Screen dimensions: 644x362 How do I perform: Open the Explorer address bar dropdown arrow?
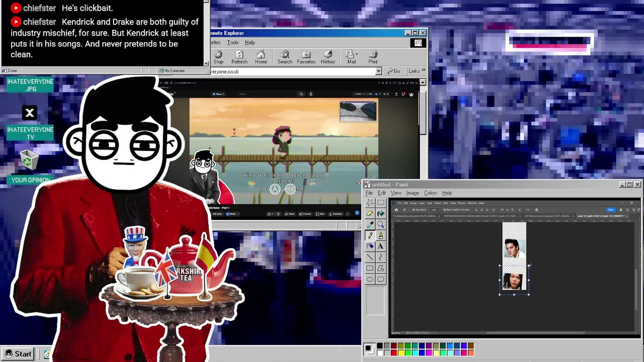(378, 71)
